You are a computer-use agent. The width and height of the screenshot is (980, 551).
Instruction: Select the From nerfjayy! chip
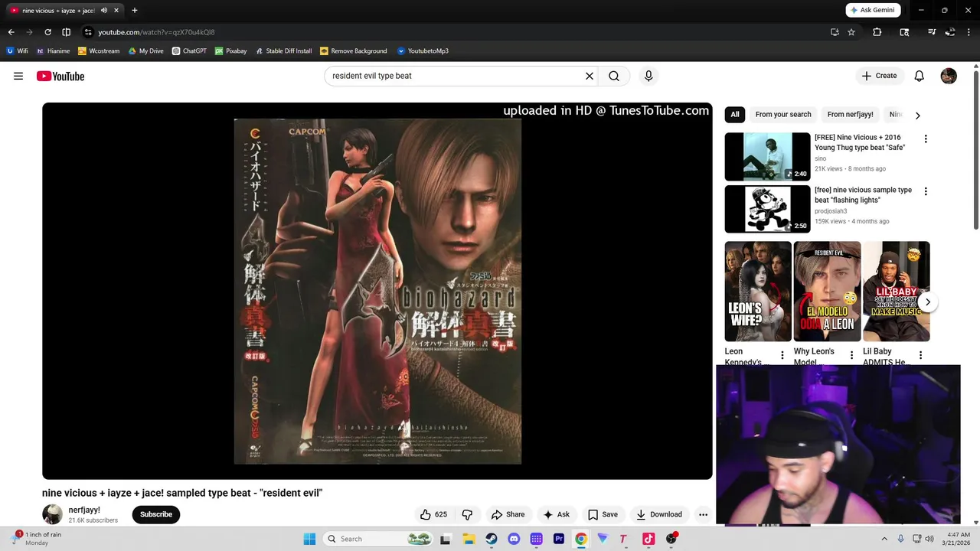point(850,115)
